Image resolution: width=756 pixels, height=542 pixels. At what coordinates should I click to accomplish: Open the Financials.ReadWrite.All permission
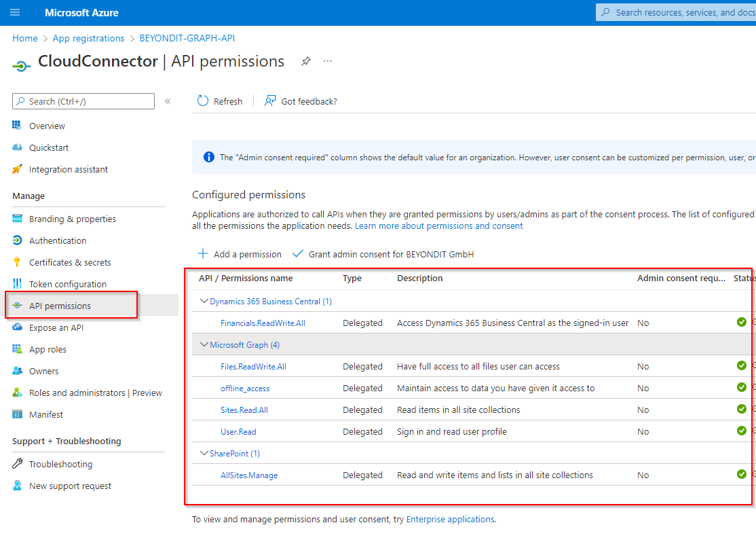click(263, 323)
